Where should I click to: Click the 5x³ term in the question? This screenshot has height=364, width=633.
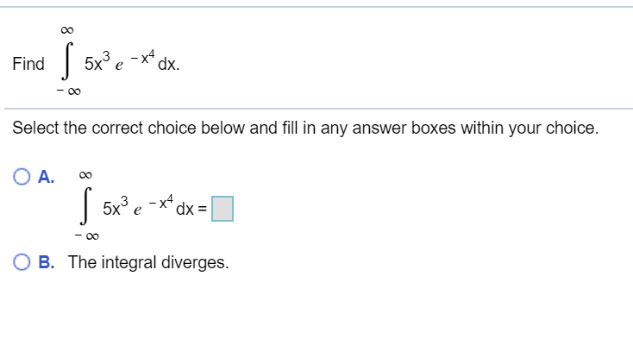[x=97, y=61]
